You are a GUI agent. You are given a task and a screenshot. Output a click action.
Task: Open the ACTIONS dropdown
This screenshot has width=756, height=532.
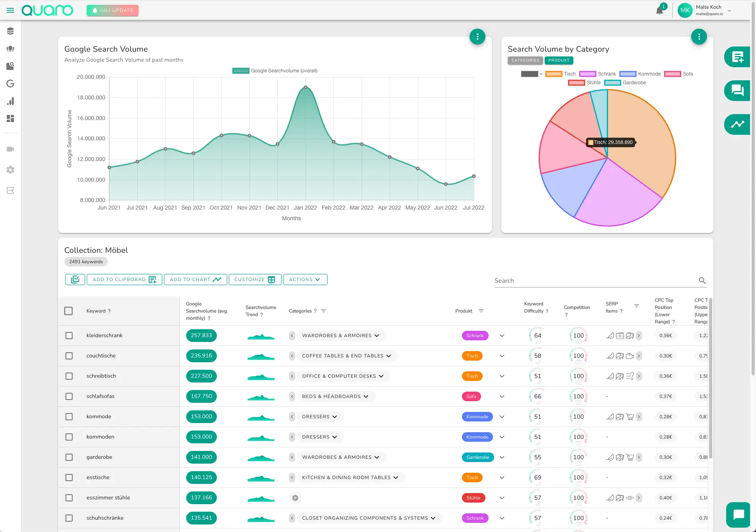point(305,280)
